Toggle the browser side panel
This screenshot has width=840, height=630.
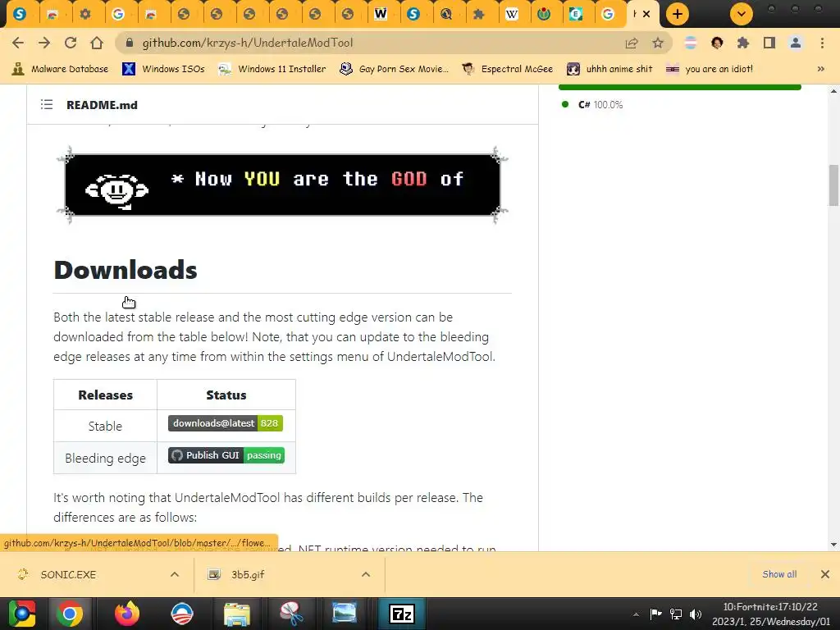click(x=769, y=43)
